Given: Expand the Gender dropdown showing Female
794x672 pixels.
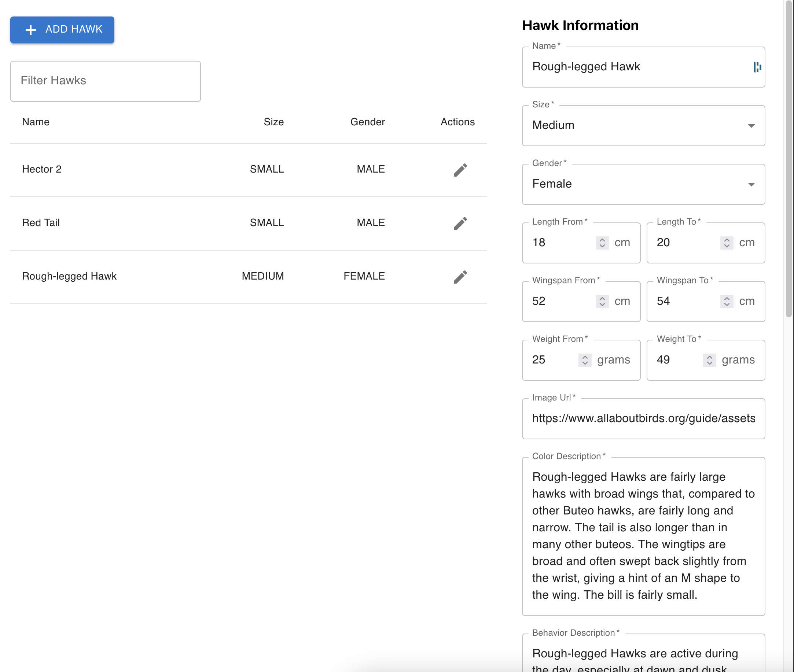Looking at the screenshot, I should pyautogui.click(x=643, y=184).
